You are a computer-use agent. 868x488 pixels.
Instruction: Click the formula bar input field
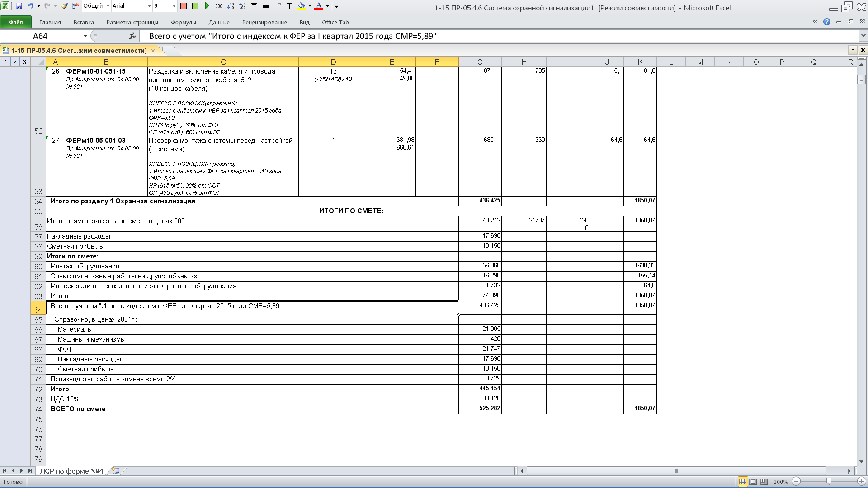[x=497, y=36]
